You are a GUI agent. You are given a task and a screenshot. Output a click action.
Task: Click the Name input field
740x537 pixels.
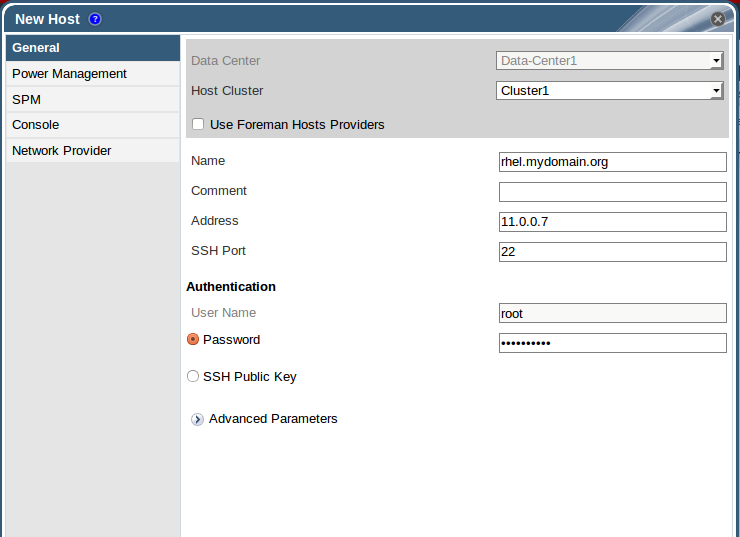[612, 162]
